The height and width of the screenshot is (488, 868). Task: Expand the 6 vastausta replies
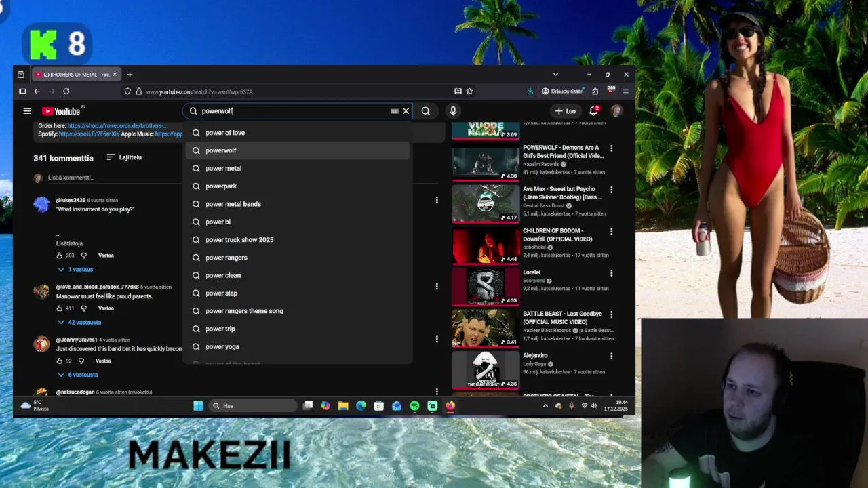pos(78,375)
